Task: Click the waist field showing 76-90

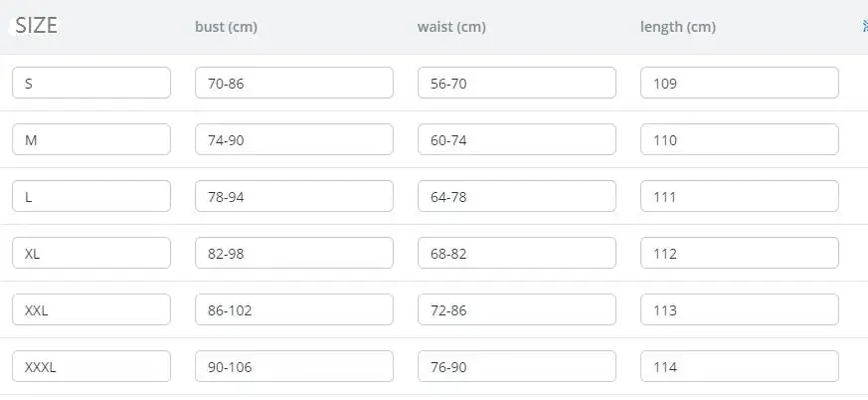Action: click(517, 367)
